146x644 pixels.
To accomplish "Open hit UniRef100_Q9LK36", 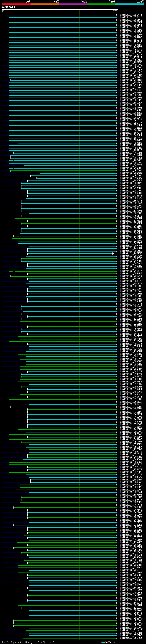I will click(131, 15).
